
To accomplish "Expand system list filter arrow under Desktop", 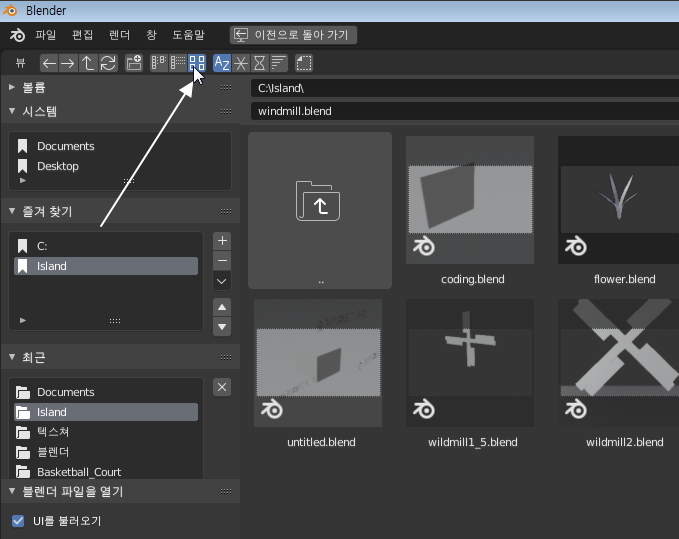I will [23, 181].
